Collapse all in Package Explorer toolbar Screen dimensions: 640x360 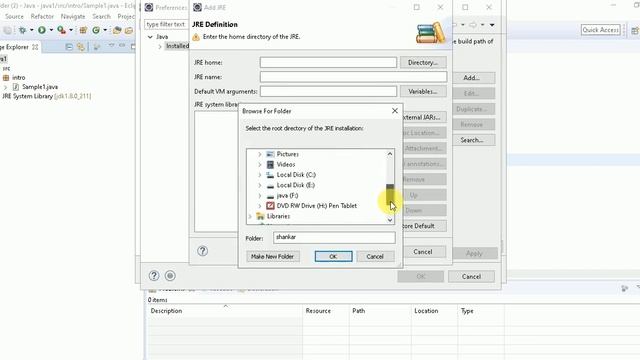coord(69,47)
